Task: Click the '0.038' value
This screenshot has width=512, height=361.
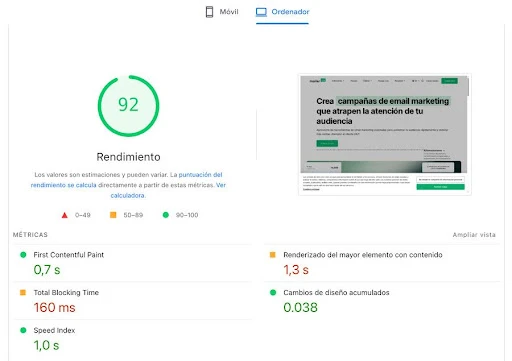Action: click(300, 307)
